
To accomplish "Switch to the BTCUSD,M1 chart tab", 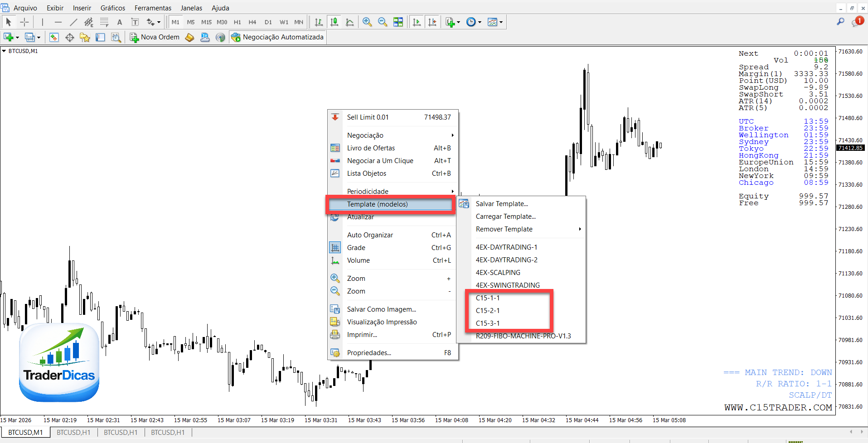I will (25, 433).
